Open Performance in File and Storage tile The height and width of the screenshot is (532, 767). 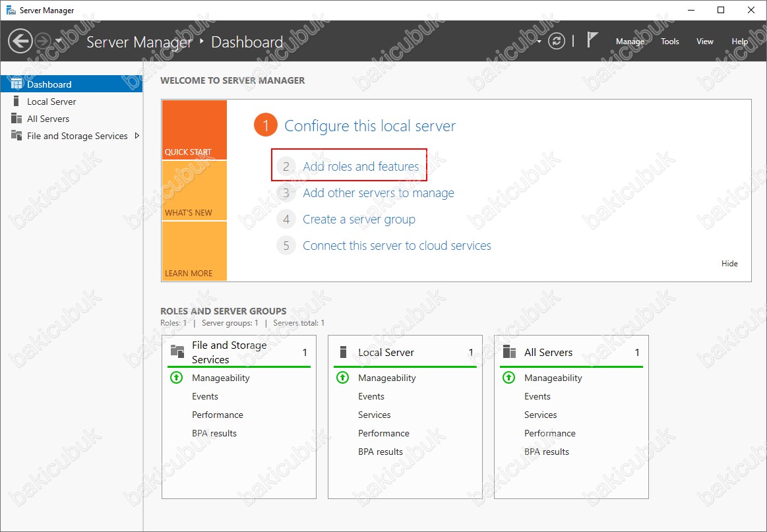point(217,415)
